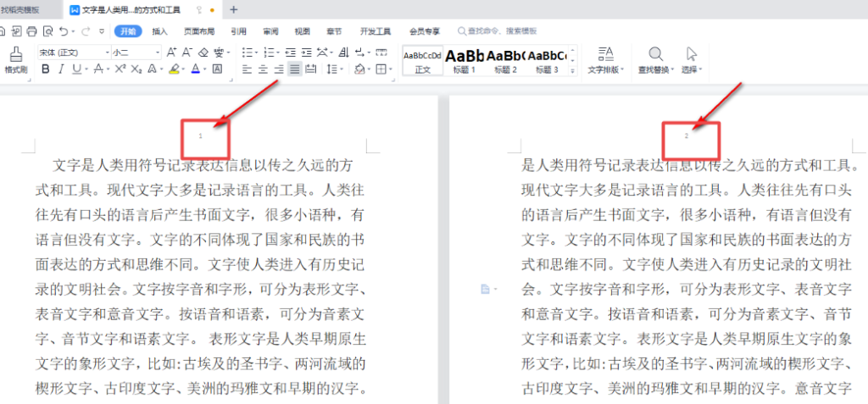Open the 选择 dropdown
Viewport: 868px width, 404px height.
point(692,60)
